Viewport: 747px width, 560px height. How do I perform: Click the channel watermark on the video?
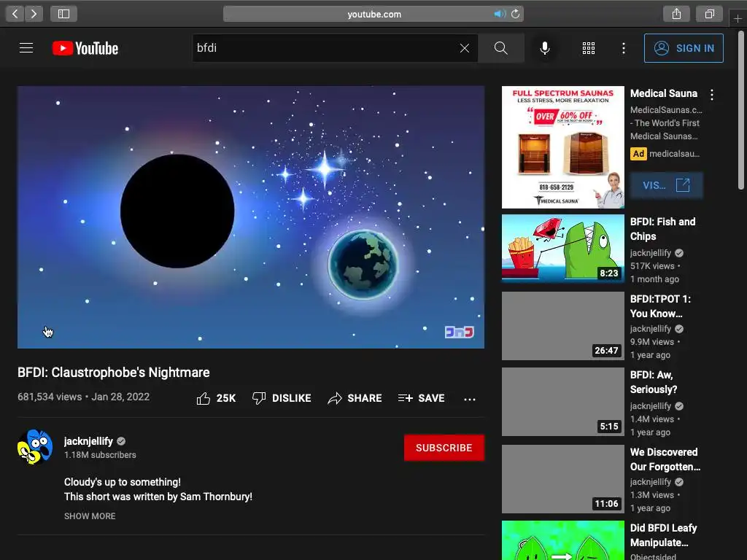460,332
